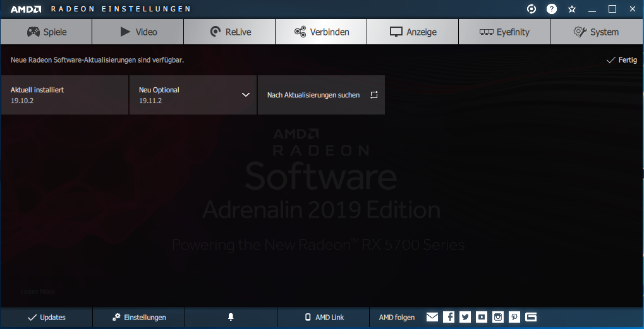The image size is (644, 329).
Task: Open Updates in bottom bar
Action: point(46,318)
